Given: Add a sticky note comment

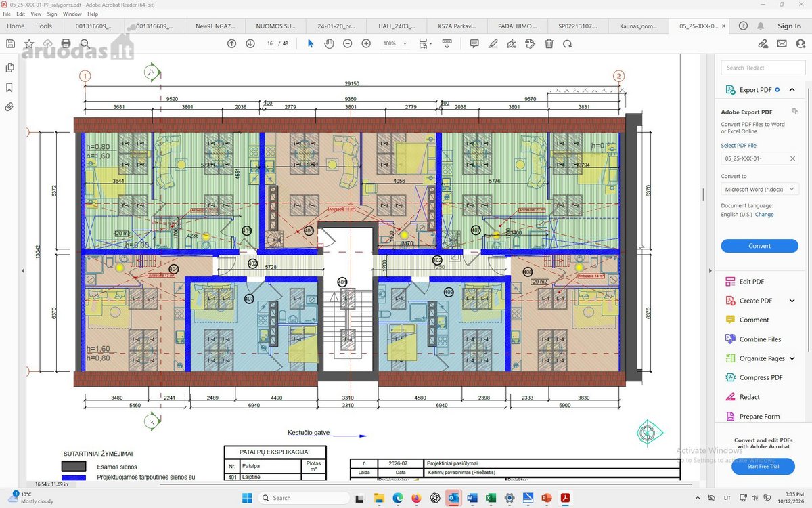Looking at the screenshot, I should (474, 43).
